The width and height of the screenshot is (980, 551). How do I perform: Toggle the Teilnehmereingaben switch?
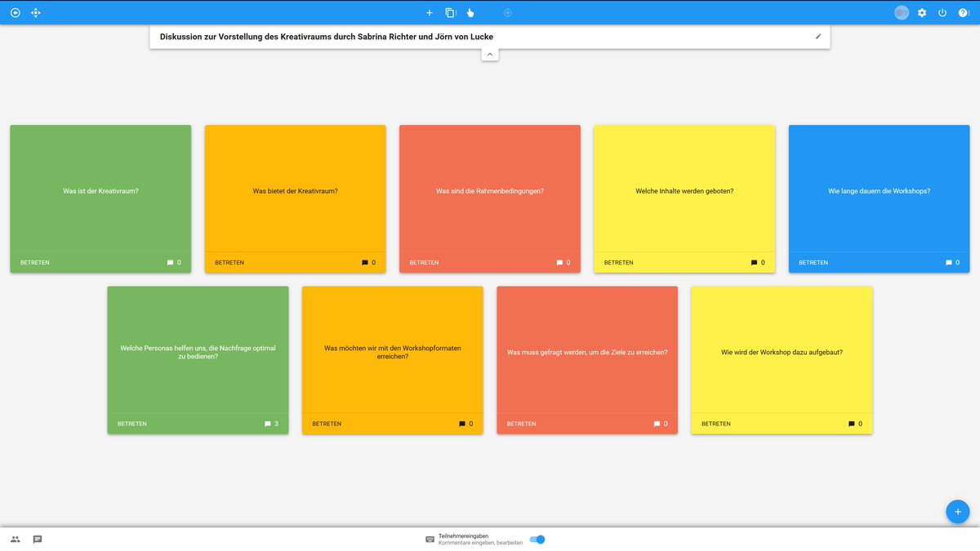point(537,540)
